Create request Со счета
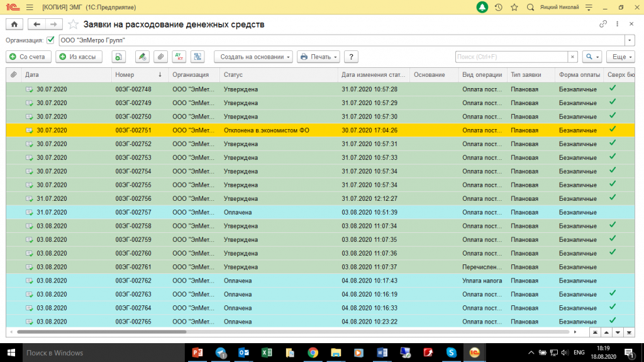Screen dimensions: 644x362 coord(28,57)
